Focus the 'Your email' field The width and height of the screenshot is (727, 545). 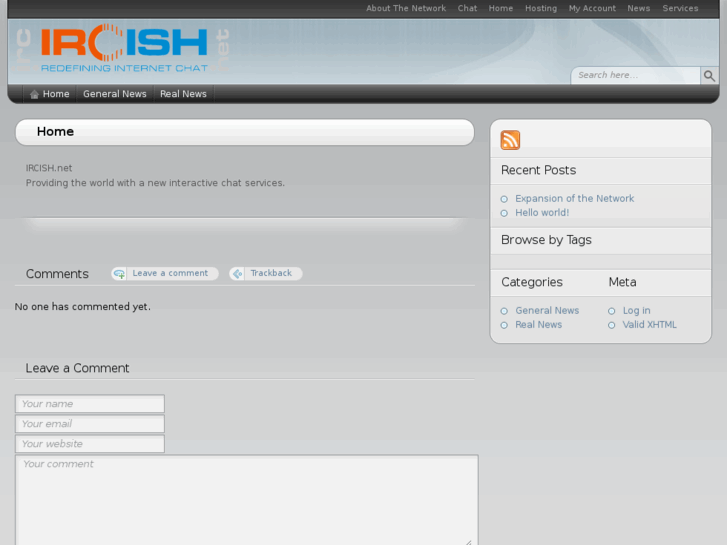point(90,424)
